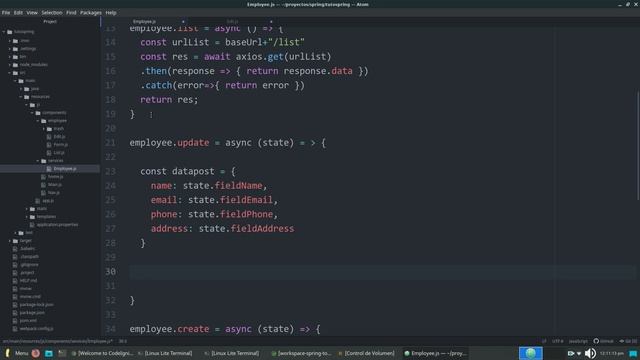The width and height of the screenshot is (640, 360).
Task: Click the node_modules folder icon
Action: tap(15, 64)
